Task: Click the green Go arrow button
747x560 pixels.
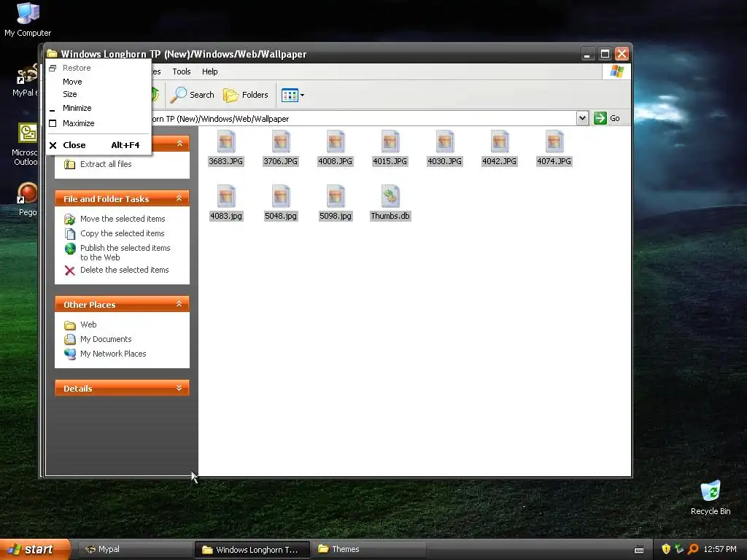Action: coord(600,118)
